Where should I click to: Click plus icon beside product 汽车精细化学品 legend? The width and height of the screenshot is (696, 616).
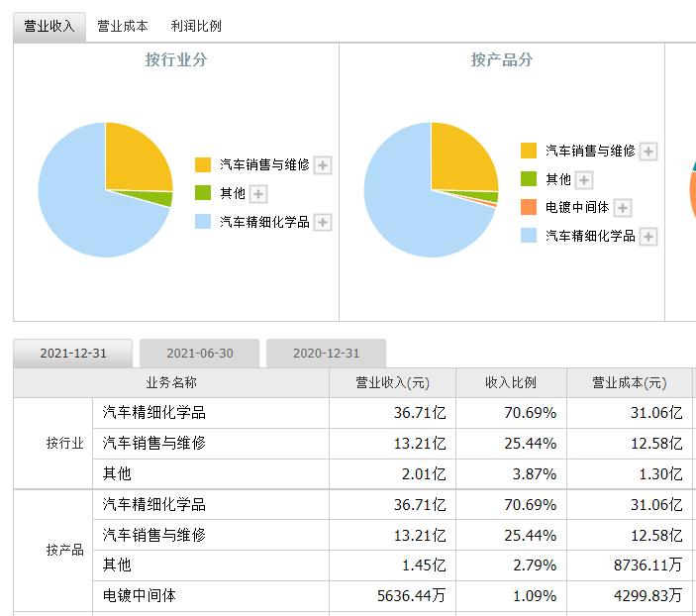coord(648,237)
